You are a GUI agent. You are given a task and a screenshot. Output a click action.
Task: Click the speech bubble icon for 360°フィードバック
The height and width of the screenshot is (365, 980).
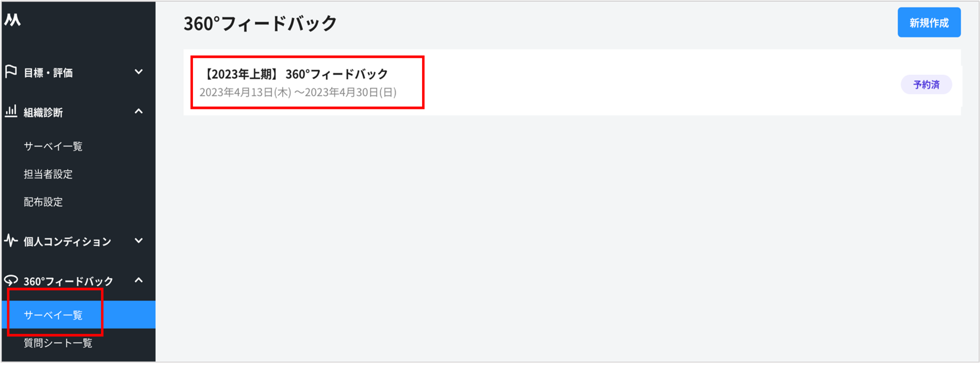(11, 281)
